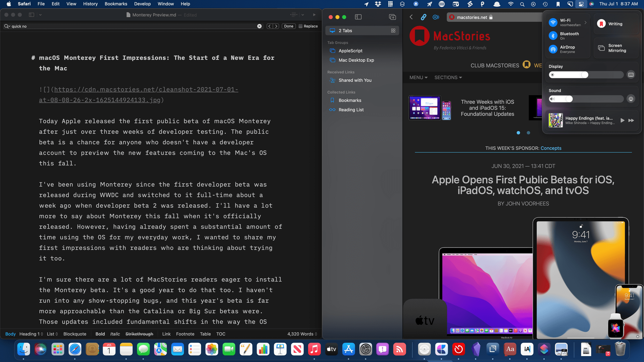Image resolution: width=644 pixels, height=362 pixels.
Task: Toggle Wi-Fi in Control Center
Action: (x=553, y=22)
